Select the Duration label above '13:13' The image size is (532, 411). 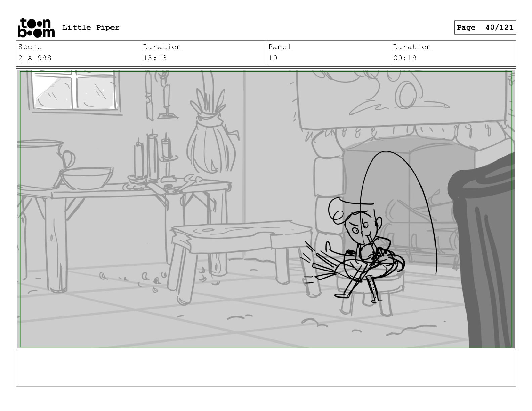(x=162, y=47)
